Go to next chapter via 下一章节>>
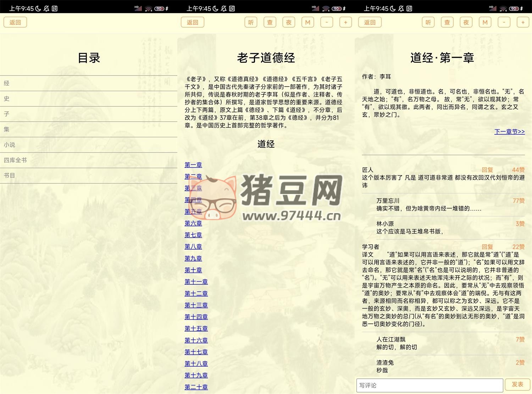 [509, 132]
